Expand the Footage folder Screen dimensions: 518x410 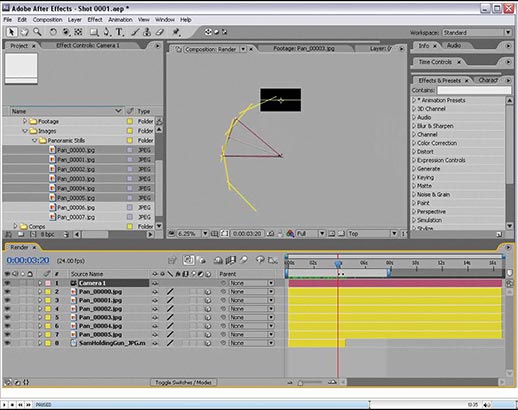tap(25, 121)
